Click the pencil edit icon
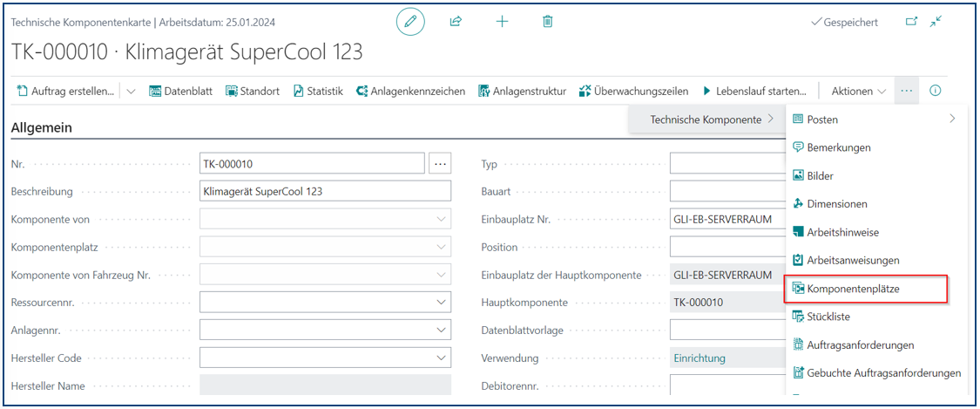The height and width of the screenshot is (409, 980). [410, 22]
